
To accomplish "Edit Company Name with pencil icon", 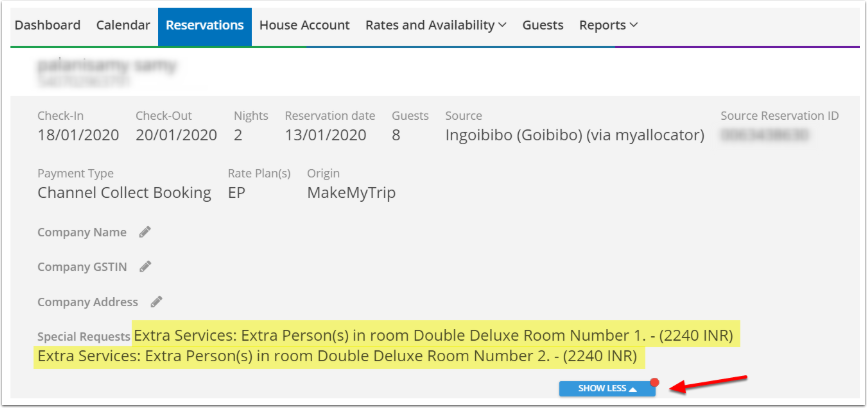I will (x=145, y=232).
